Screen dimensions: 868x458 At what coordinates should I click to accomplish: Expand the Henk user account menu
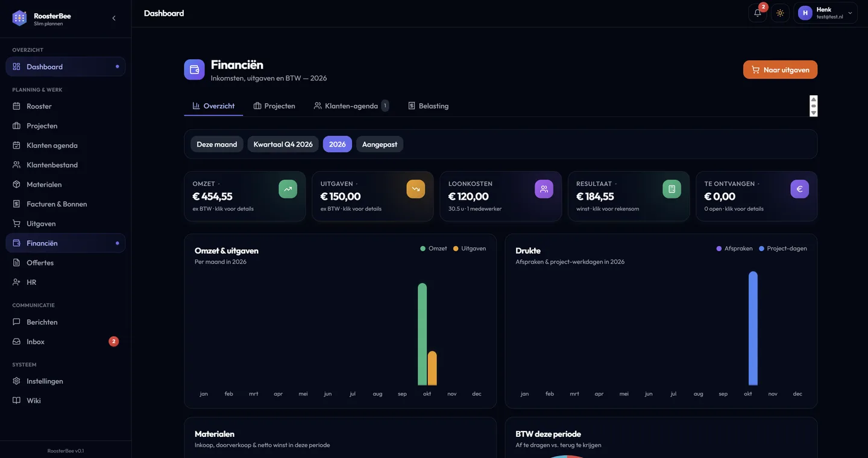(825, 13)
